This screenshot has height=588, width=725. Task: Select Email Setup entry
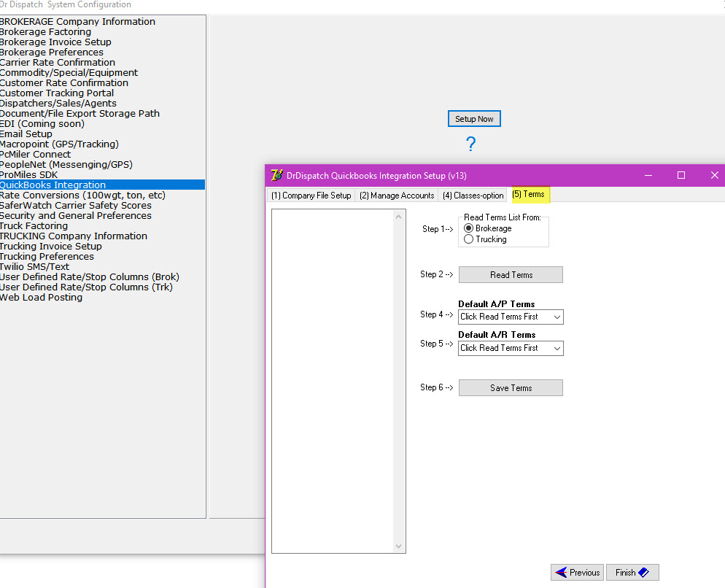tap(26, 134)
